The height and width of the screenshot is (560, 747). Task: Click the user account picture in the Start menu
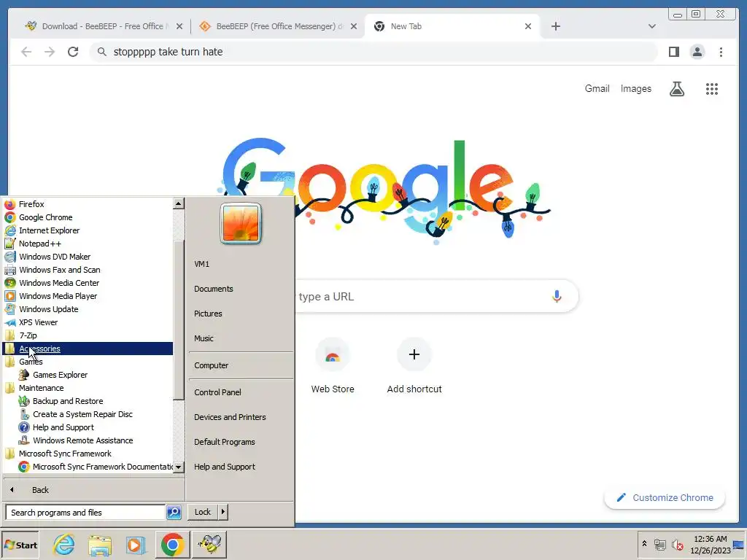point(241,223)
